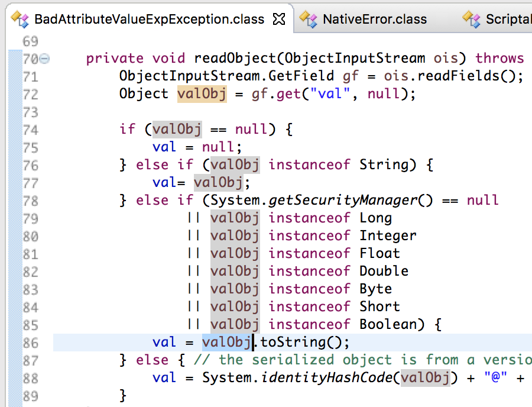
Task: Click the selected valObj on line 86
Action: (226, 342)
